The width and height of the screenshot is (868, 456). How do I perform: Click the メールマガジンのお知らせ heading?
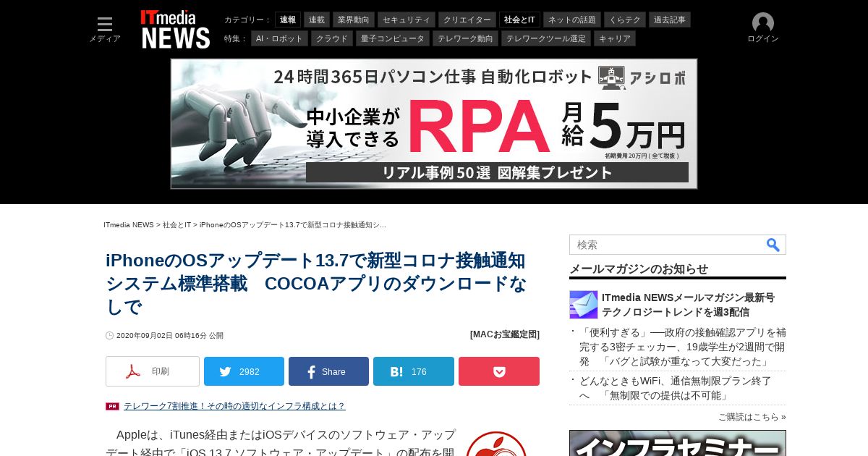click(x=639, y=269)
